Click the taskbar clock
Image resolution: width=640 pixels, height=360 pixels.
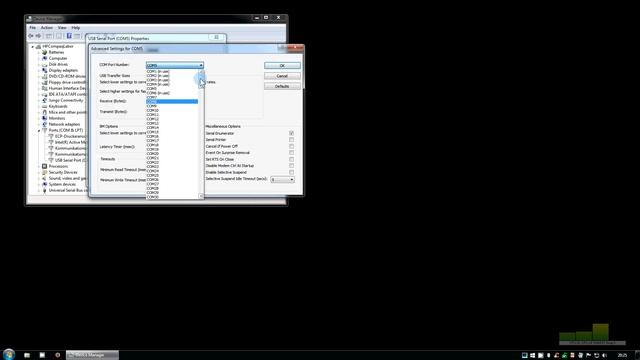click(x=622, y=356)
